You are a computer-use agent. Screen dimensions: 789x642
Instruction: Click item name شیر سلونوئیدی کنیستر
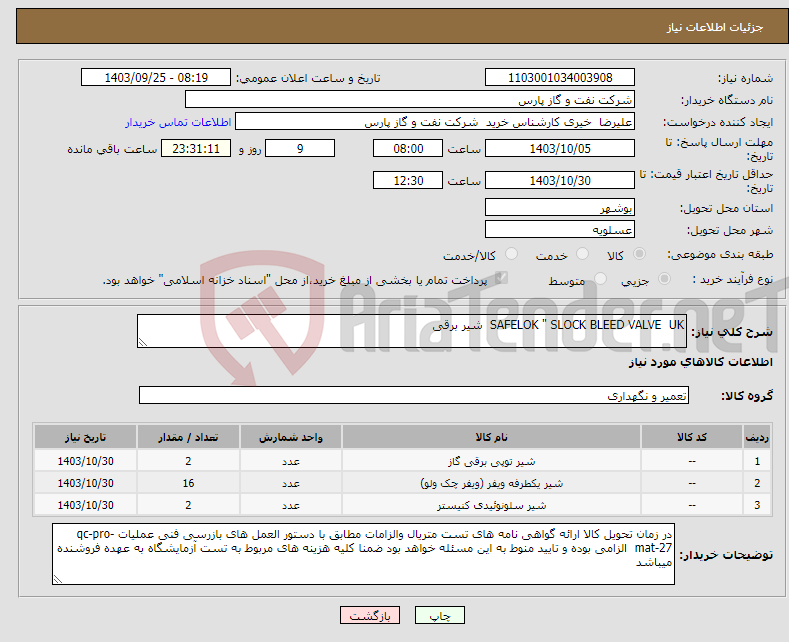[491, 505]
